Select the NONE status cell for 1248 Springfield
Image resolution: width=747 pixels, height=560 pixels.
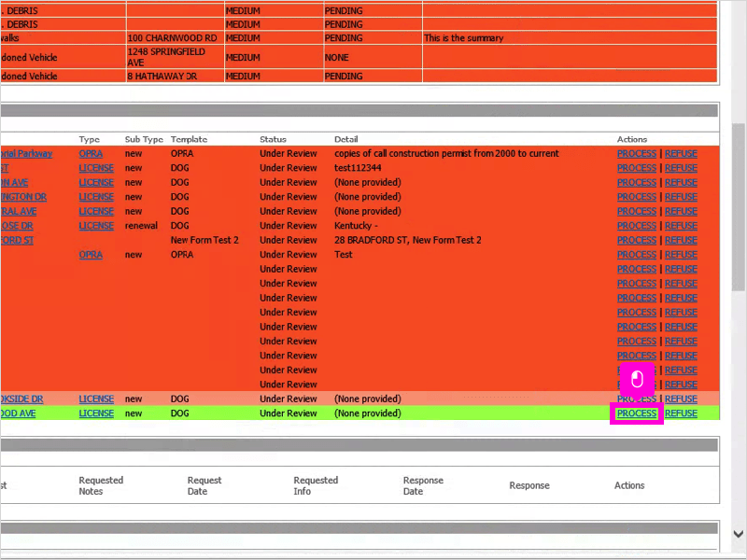tap(373, 57)
